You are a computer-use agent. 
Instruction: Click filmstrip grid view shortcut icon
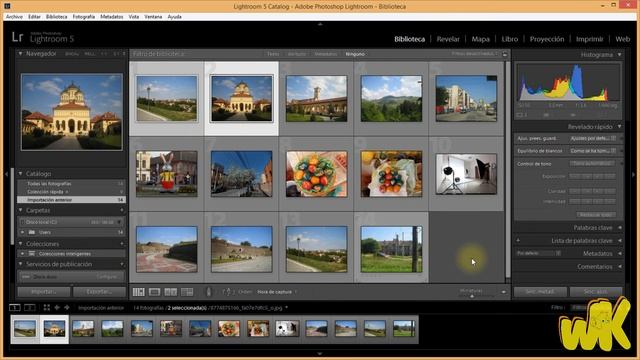(x=47, y=307)
